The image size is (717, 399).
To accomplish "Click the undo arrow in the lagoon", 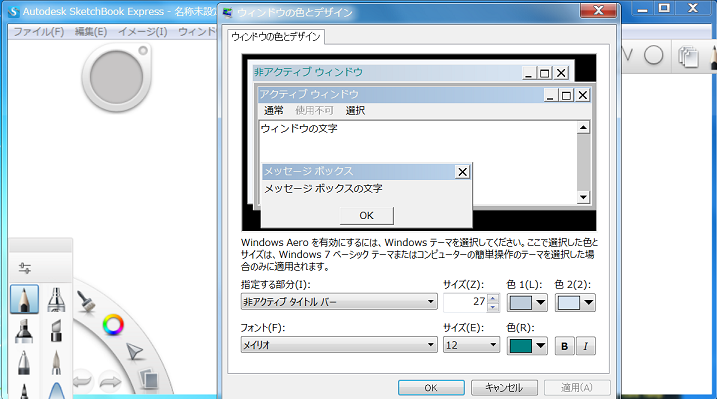I will 82,381.
